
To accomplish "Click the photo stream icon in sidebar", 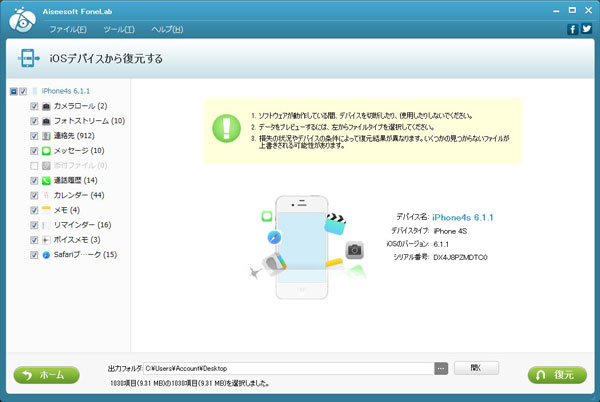I will click(x=46, y=121).
